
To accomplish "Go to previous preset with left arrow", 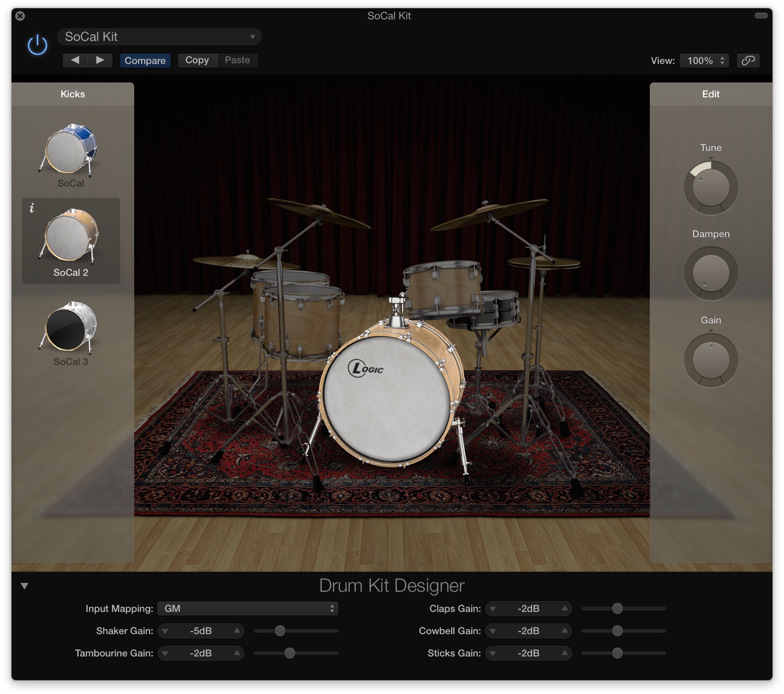I will pos(75,60).
